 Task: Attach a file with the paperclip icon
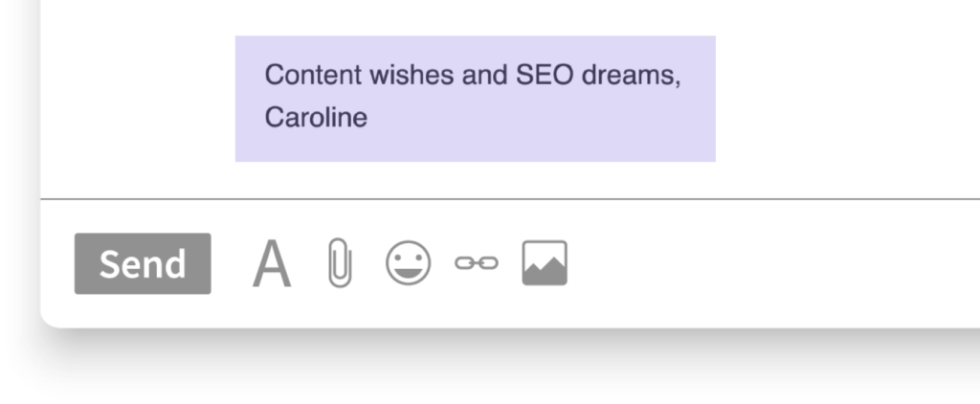click(x=339, y=264)
